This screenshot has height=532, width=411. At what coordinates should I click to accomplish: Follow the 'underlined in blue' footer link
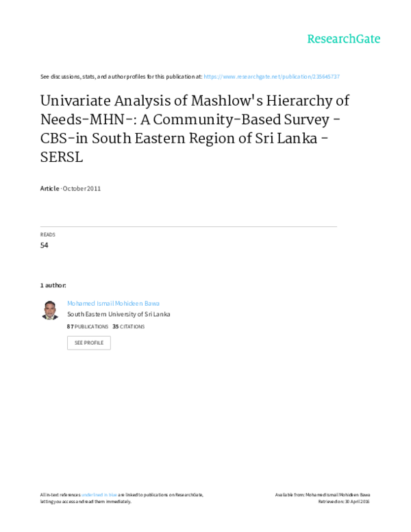pyautogui.click(x=99, y=495)
